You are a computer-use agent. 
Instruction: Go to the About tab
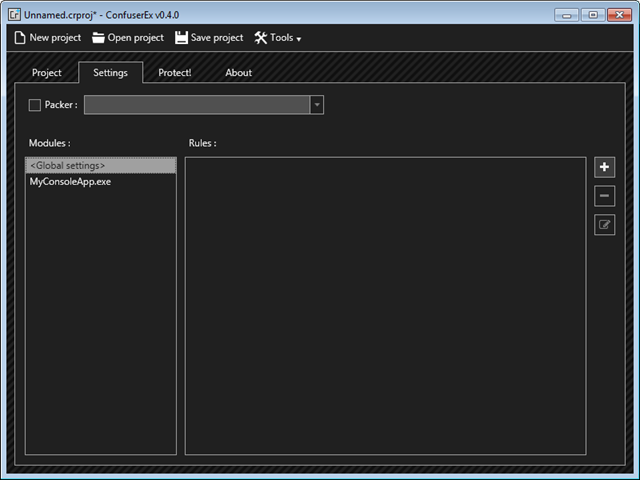pos(238,73)
